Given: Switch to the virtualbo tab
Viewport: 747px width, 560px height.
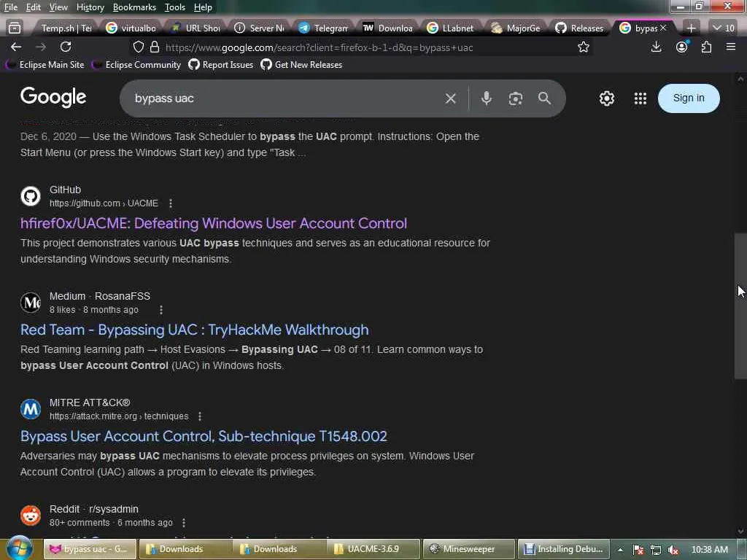Looking at the screenshot, I should click(x=131, y=28).
